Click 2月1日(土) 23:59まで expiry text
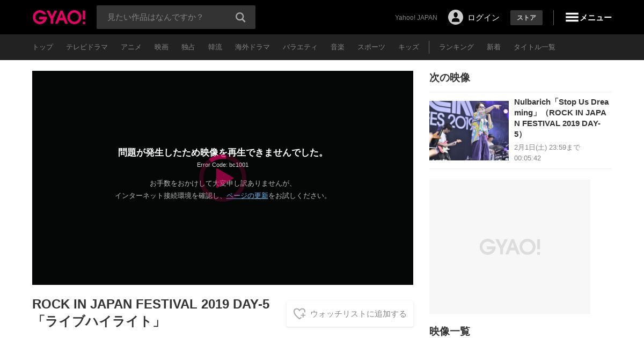Screen dimensions: 644x338 click(x=547, y=147)
